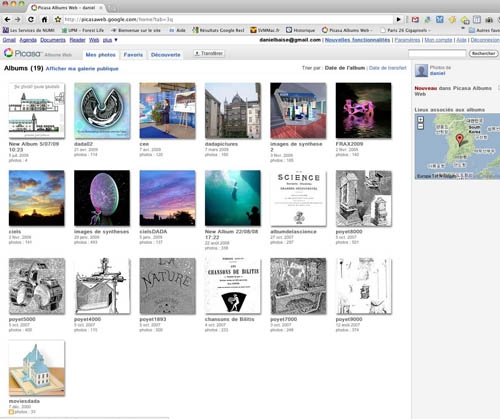Bookmark this page with the star icon
The height and width of the screenshot is (419, 500).
pyautogui.click(x=58, y=19)
